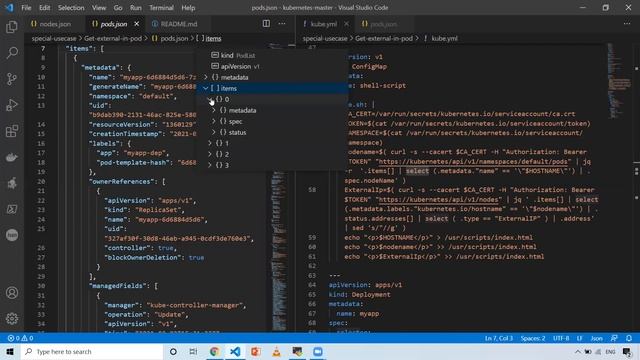Open VLC media player from taskbar

point(276,351)
